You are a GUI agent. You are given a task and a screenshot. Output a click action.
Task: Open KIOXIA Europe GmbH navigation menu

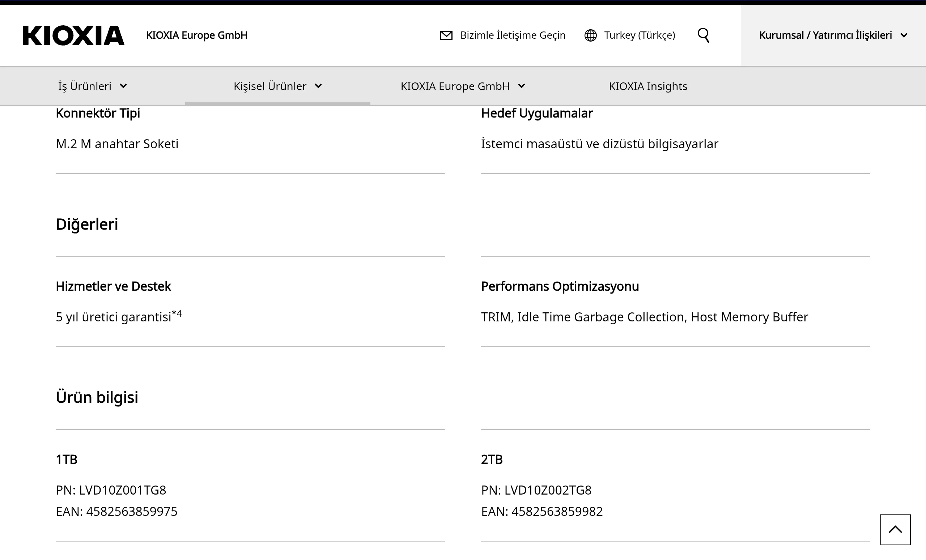coord(455,86)
